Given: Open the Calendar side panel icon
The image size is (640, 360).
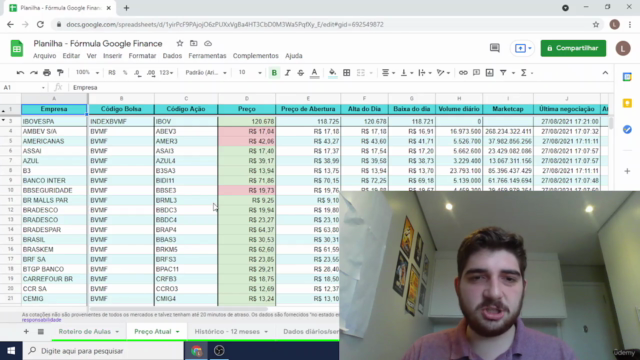Looking at the screenshot, I should tap(627, 77).
